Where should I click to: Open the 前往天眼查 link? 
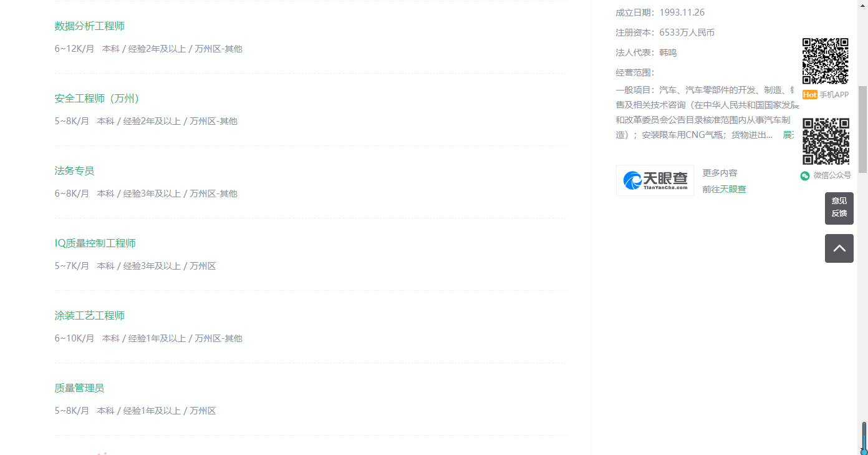click(x=724, y=189)
